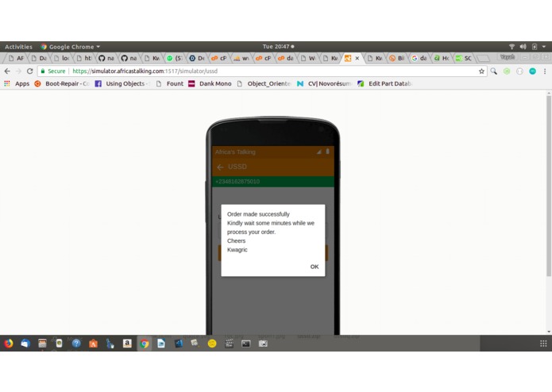Switch to the SC tab
552x392 pixels.
[x=463, y=59]
